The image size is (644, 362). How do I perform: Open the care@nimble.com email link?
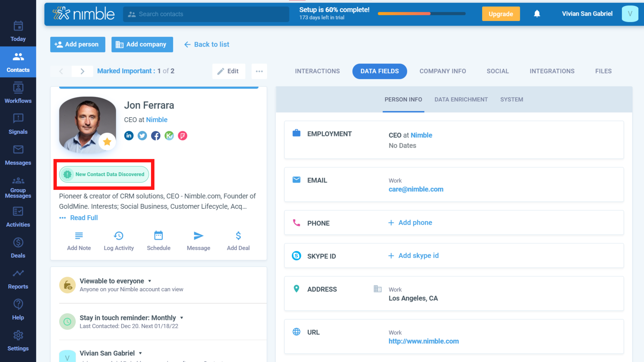click(x=416, y=189)
